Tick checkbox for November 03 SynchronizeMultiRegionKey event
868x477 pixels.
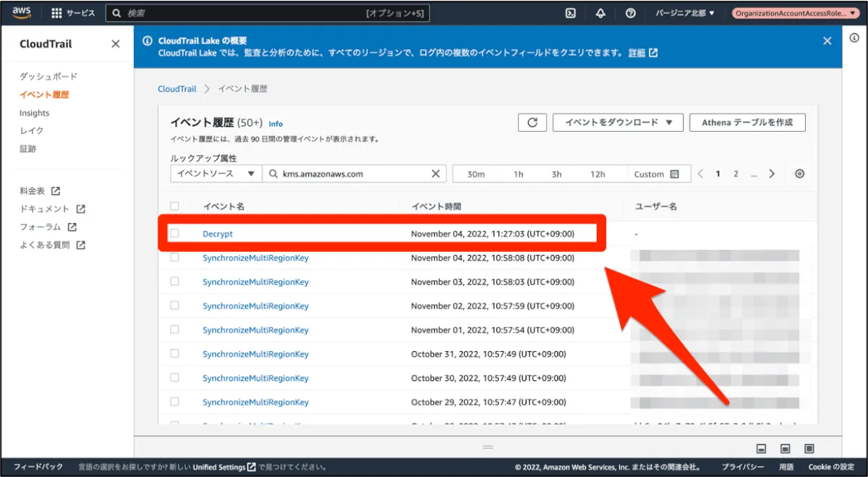point(174,282)
